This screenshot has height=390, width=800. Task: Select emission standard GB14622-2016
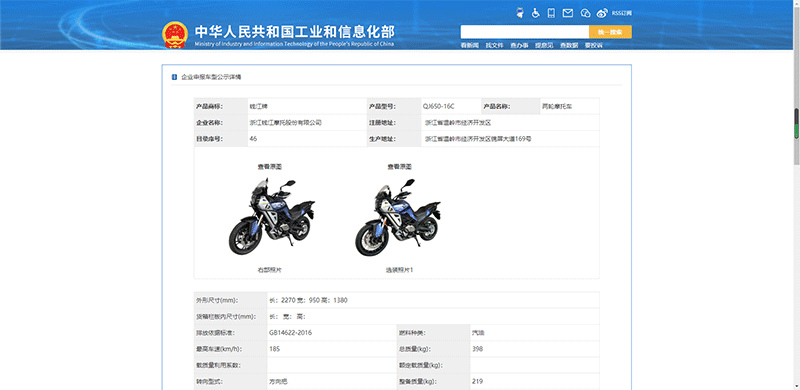click(290, 333)
